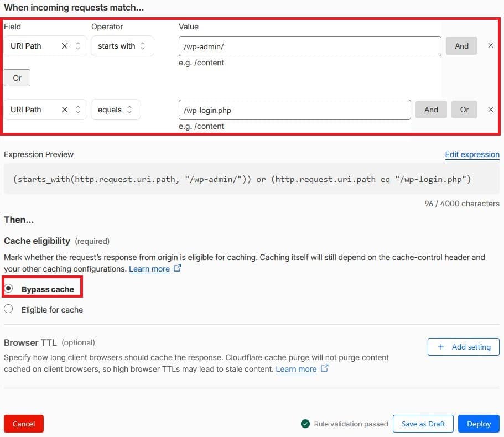Select the Bypass cache radio button

click(9, 288)
